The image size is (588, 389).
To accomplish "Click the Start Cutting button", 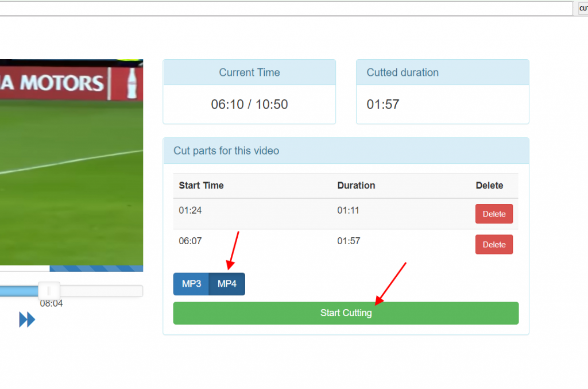I will (x=346, y=313).
